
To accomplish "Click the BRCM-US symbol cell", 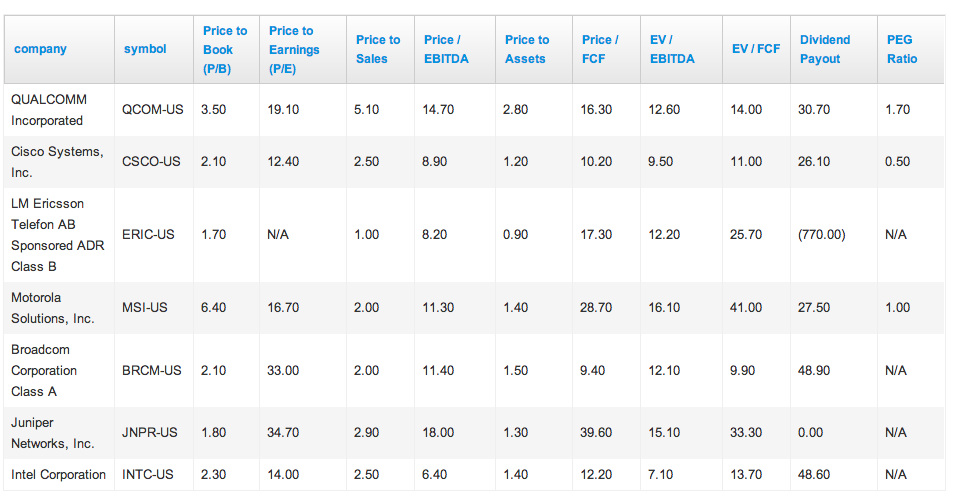I will click(x=152, y=370).
